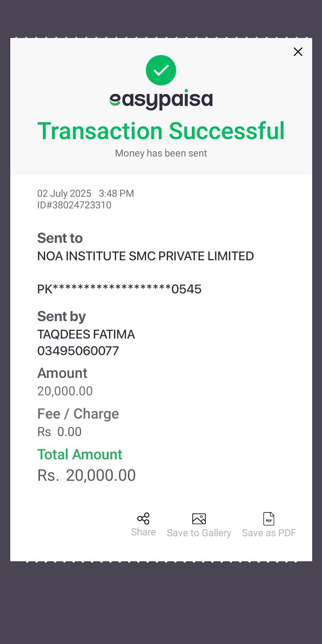Image resolution: width=322 pixels, height=644 pixels.
Task: Click the Transaction Successful heading
Action: click(161, 131)
